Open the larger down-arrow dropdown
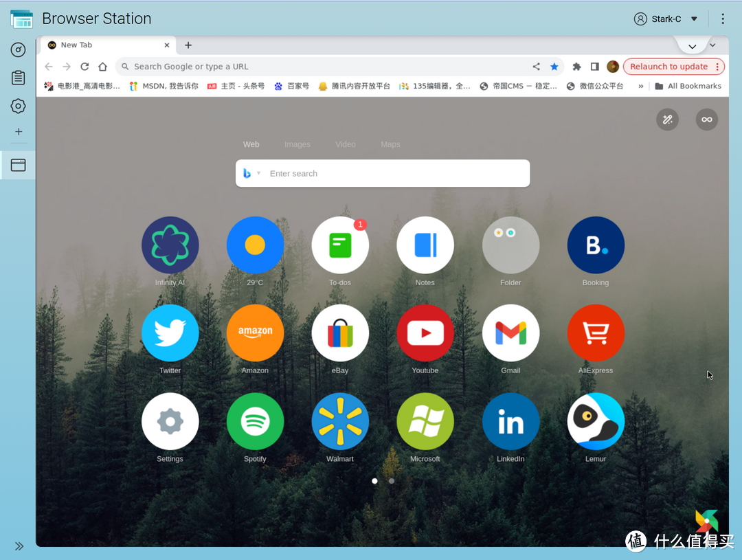Viewport: 742px width, 560px height. pos(693,47)
